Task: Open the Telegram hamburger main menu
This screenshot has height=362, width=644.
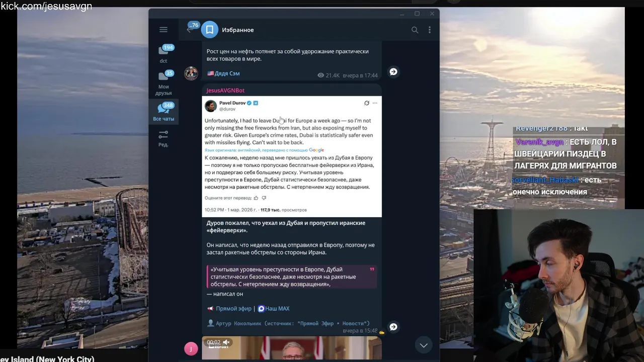Action: tap(163, 30)
